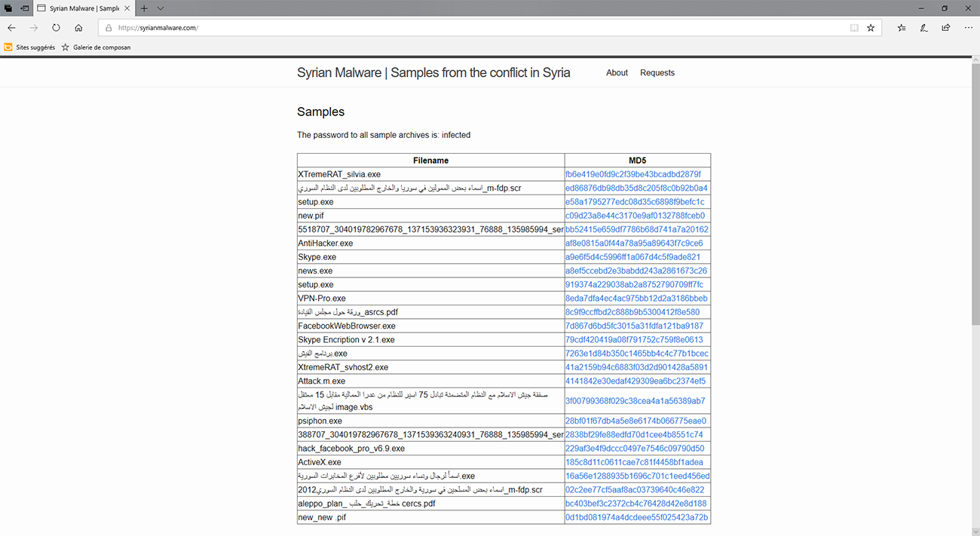Image resolution: width=980 pixels, height=536 pixels.
Task: Open the About page
Action: [x=617, y=72]
